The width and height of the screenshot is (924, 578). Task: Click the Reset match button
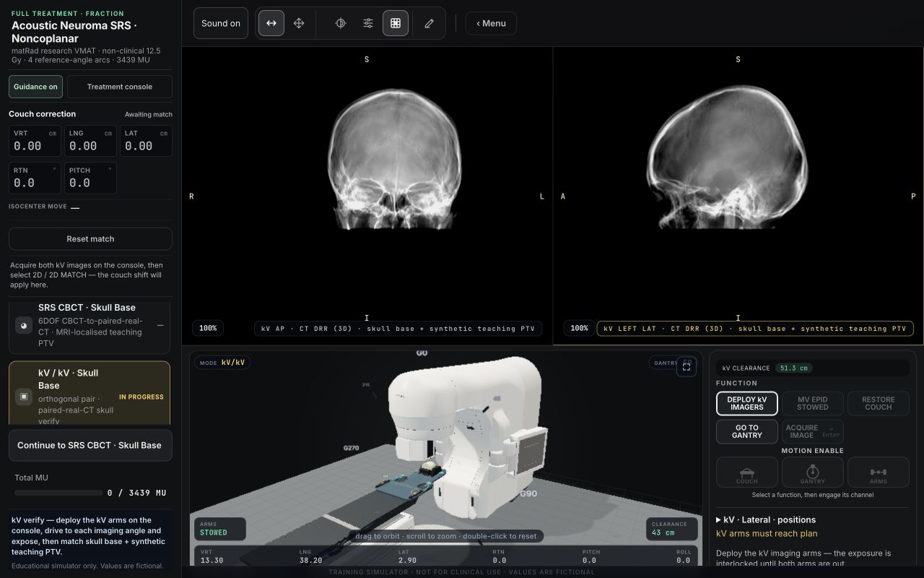90,239
